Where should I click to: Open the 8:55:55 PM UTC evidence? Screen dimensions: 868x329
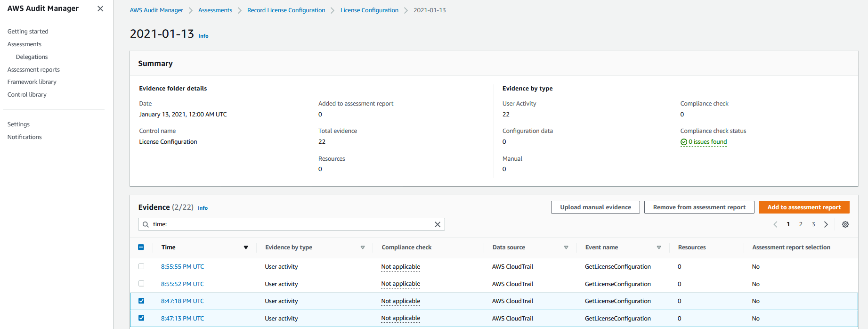(183, 267)
